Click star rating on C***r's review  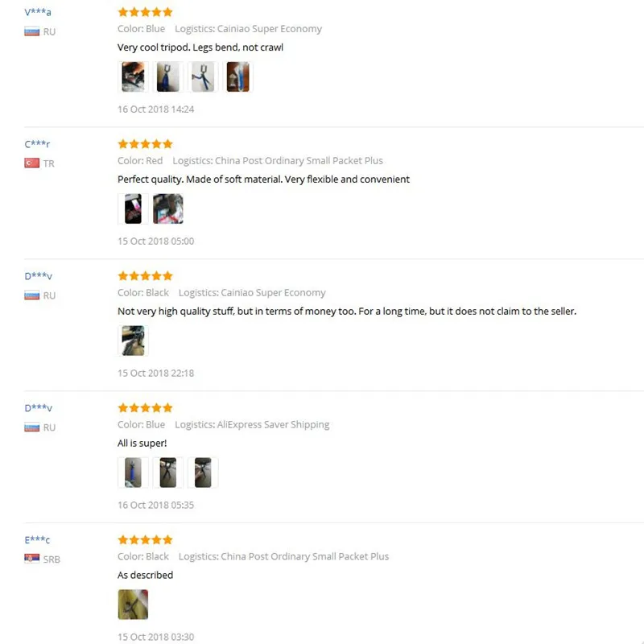145,144
